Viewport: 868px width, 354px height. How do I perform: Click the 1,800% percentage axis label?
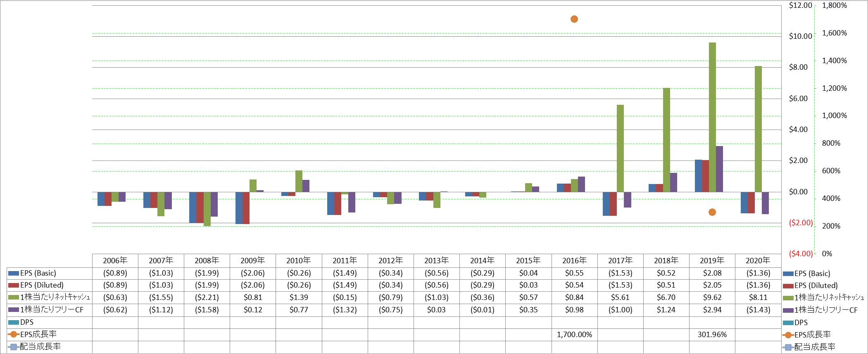[x=835, y=5]
